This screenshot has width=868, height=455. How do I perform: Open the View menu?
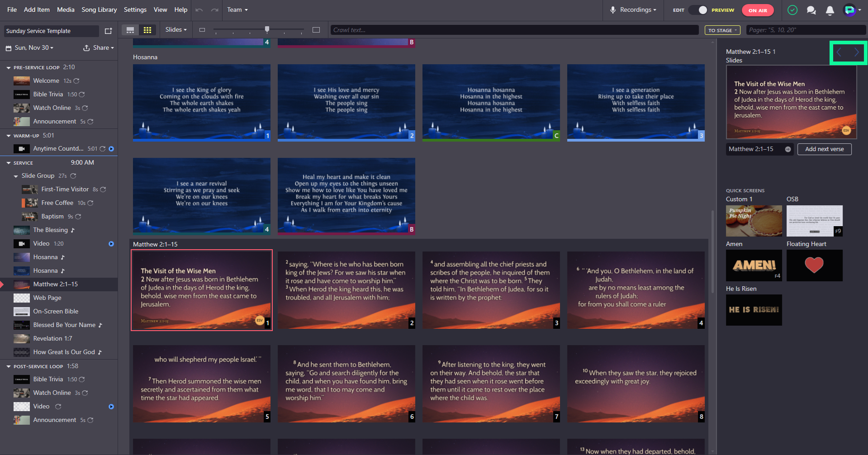point(160,9)
